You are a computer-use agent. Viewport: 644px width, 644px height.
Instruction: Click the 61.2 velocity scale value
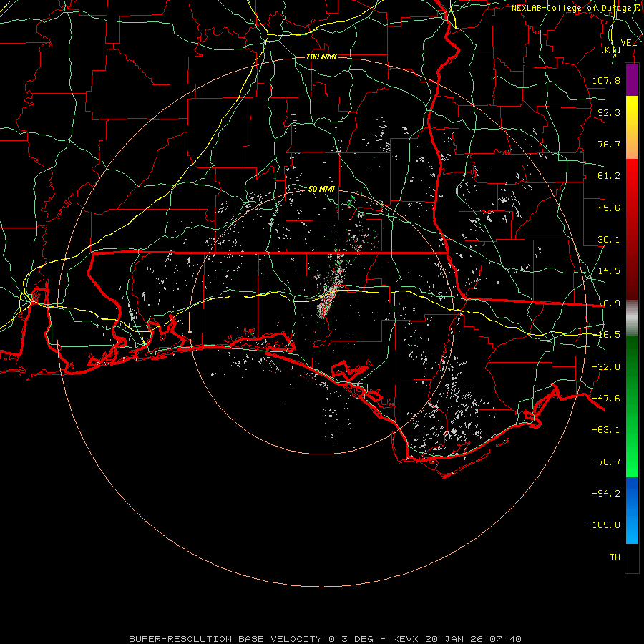[609, 176]
